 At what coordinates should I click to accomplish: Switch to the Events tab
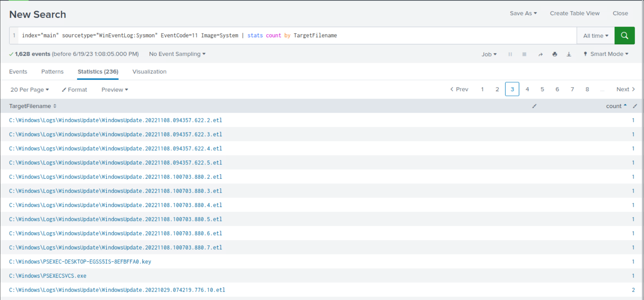coord(18,72)
